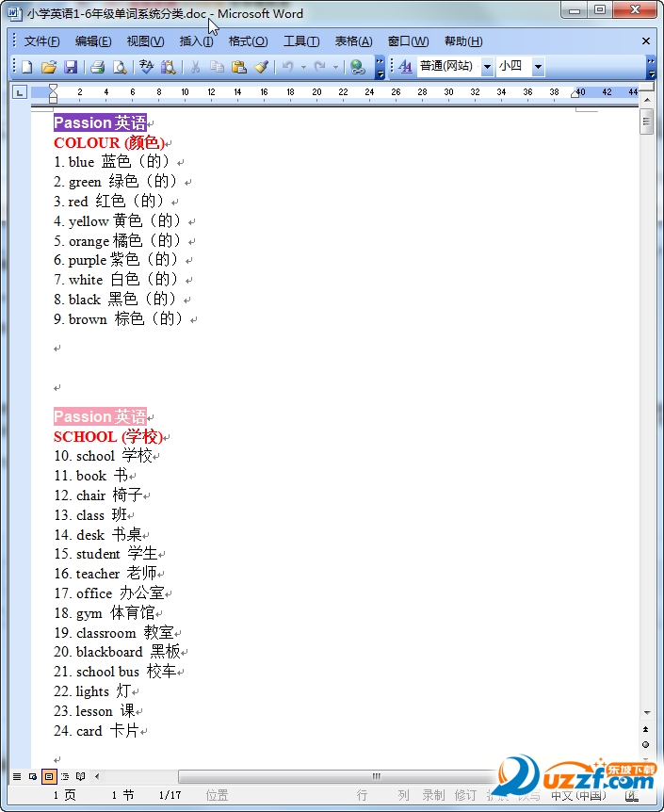Click the horizontal scrollbar thumb
664x812 pixels.
coord(376,776)
